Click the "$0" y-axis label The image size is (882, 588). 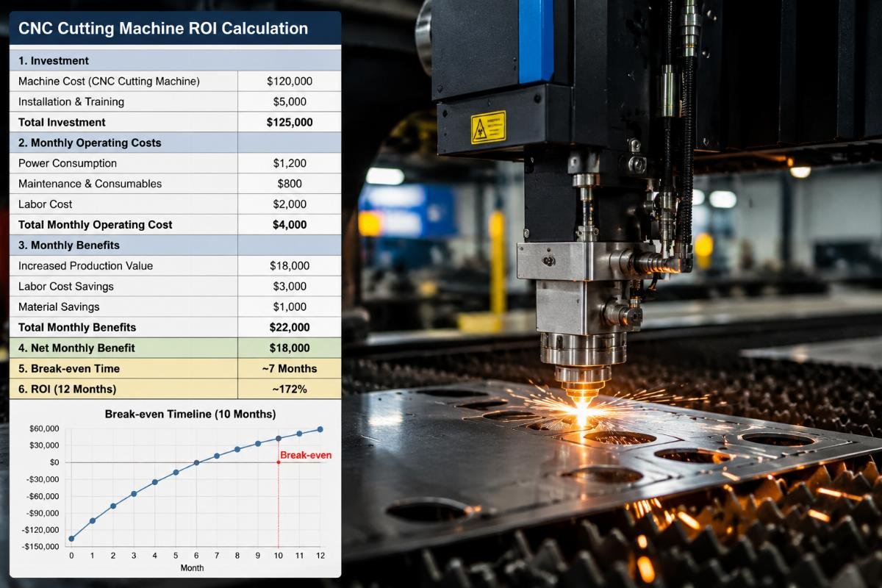point(54,462)
